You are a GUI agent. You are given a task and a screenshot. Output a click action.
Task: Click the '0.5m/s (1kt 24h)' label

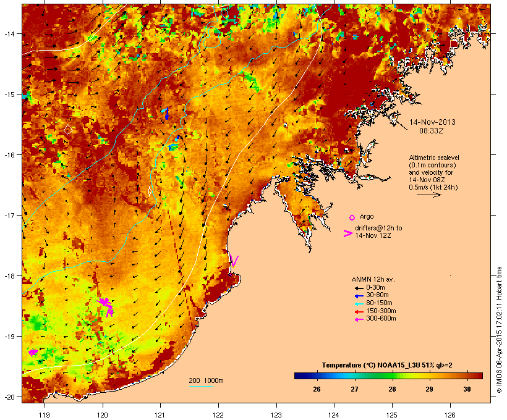click(x=433, y=187)
